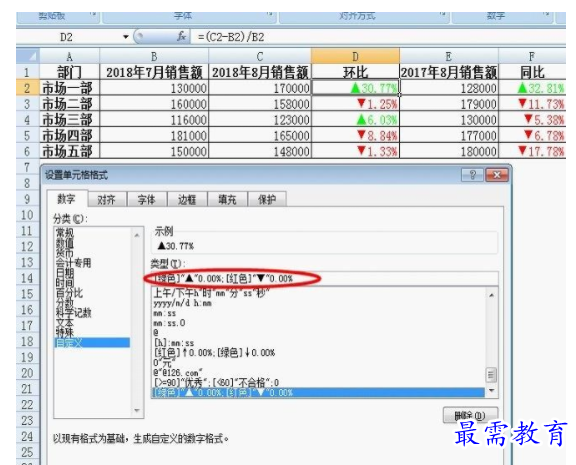
Task: Select column B header
Action: pos(154,57)
